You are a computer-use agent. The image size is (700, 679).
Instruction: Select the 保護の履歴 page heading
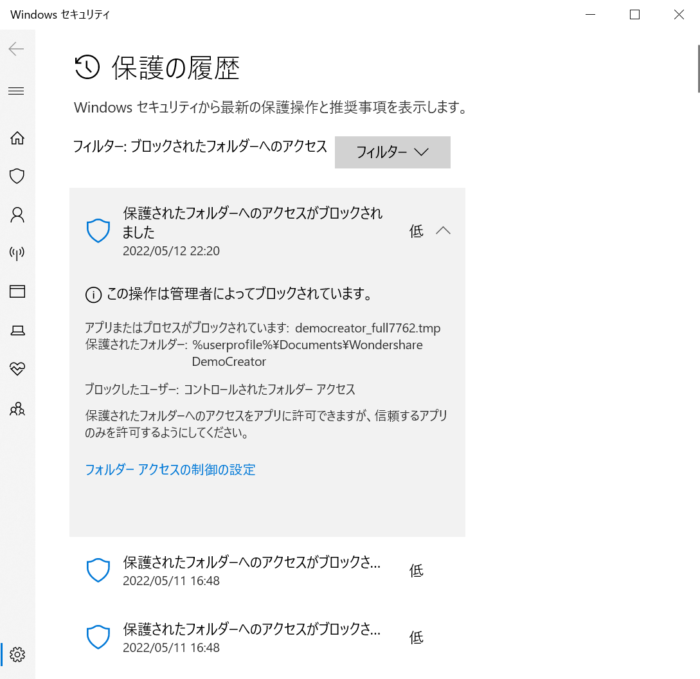[x=176, y=68]
